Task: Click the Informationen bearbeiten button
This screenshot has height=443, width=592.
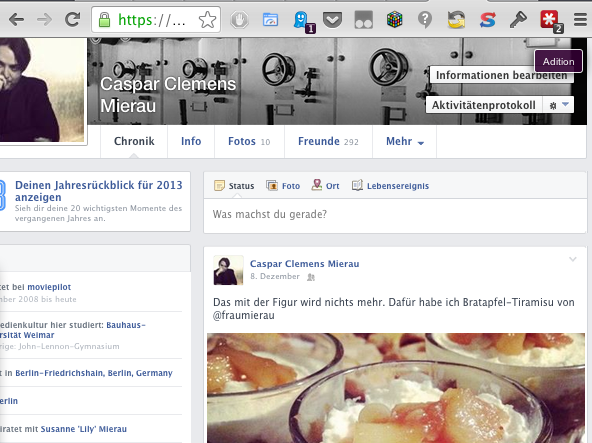Action: pyautogui.click(x=501, y=75)
